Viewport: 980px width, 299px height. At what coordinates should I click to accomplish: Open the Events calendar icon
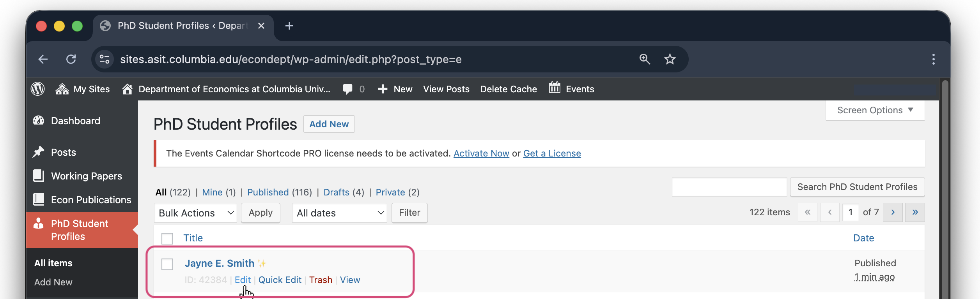pos(555,88)
